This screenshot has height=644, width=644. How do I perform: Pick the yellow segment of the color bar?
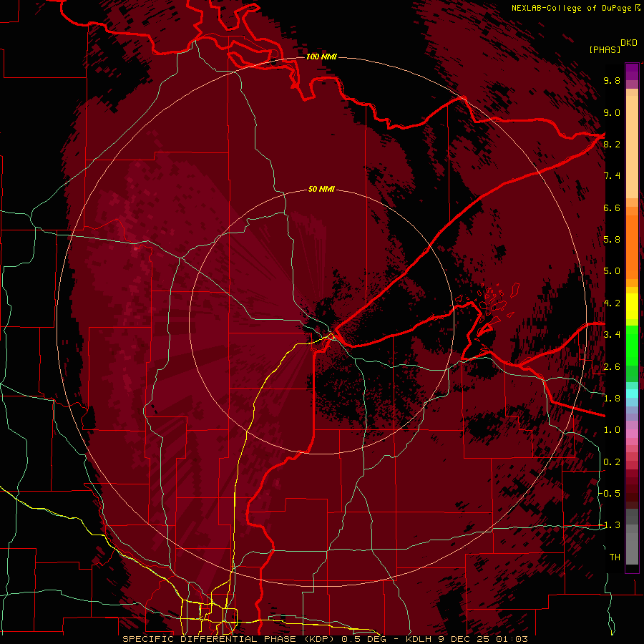click(x=632, y=306)
